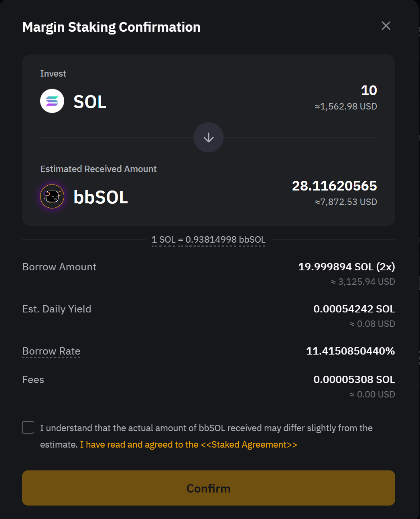This screenshot has width=420, height=519.
Task: Open the Staked Agreement link
Action: pos(249,444)
